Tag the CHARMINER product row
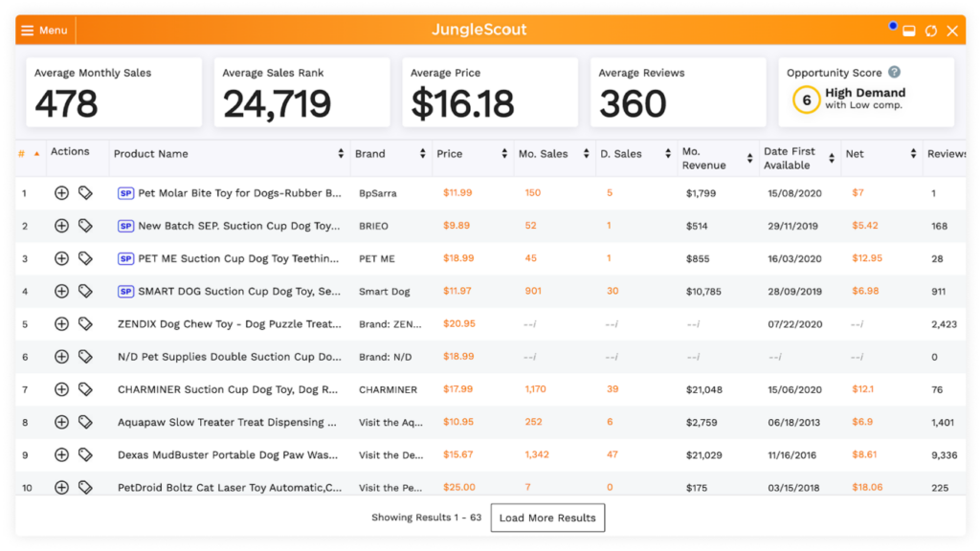Image resolution: width=980 pixels, height=551 pixels. (85, 389)
